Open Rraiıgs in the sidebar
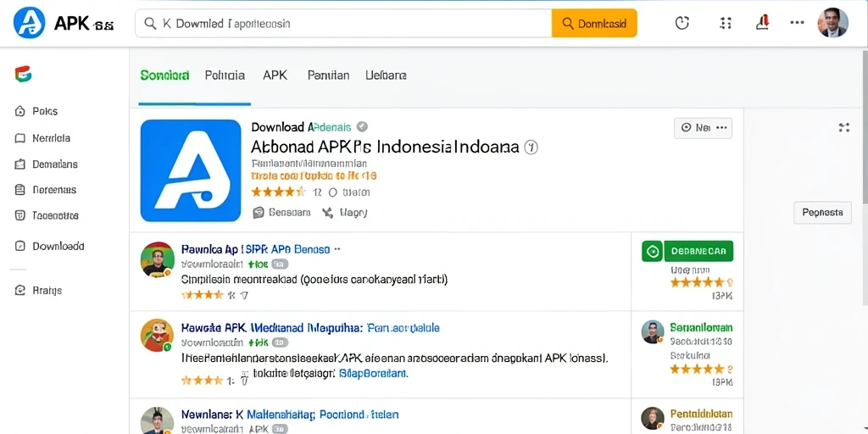The height and width of the screenshot is (434, 868). tap(47, 290)
